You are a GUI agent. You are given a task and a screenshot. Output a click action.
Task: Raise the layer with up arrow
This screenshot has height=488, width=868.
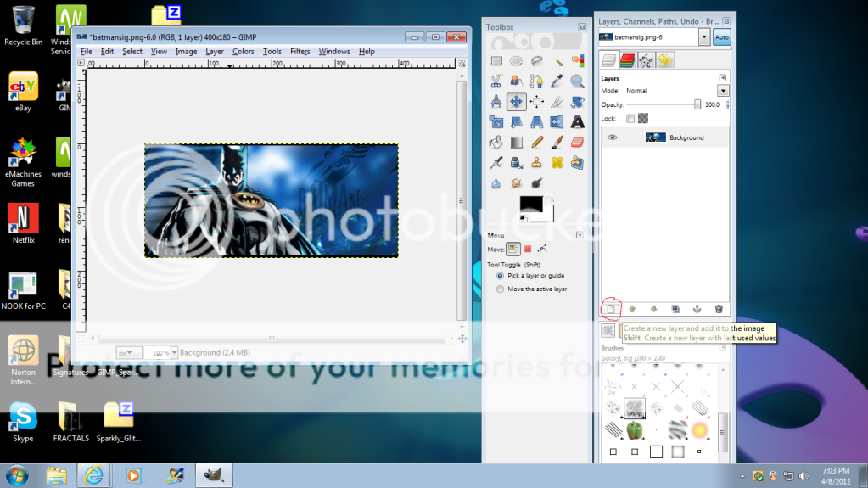pos(632,309)
